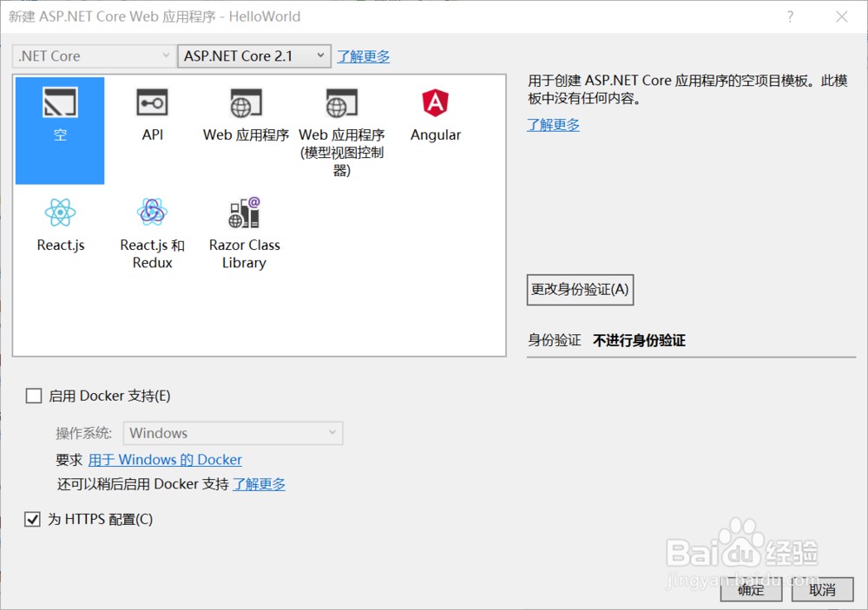Uncheck 为 HTTPS 配置 option
Screen dimensions: 868x610
point(33,519)
